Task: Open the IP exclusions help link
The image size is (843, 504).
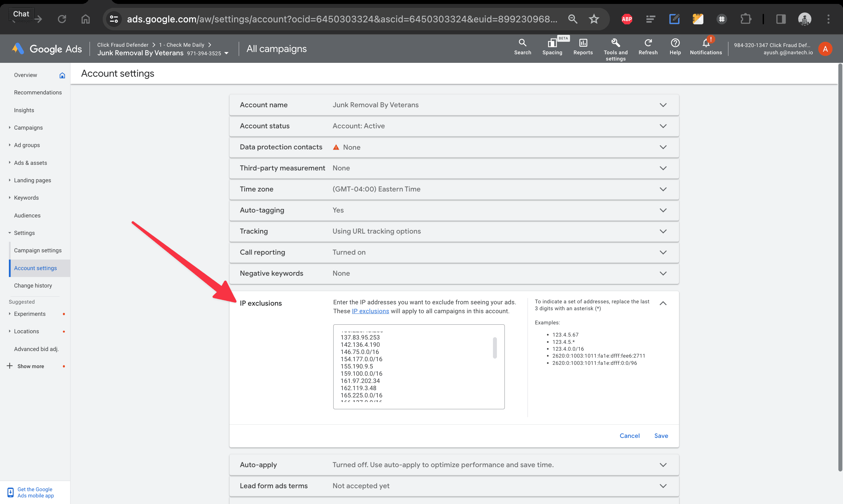Action: [x=370, y=311]
